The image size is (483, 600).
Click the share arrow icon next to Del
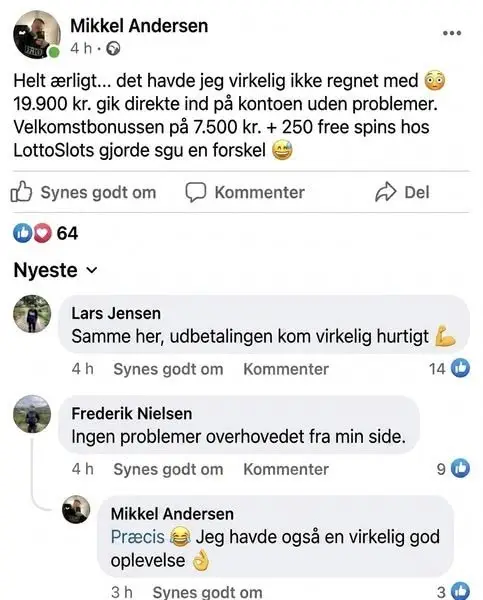coord(385,191)
